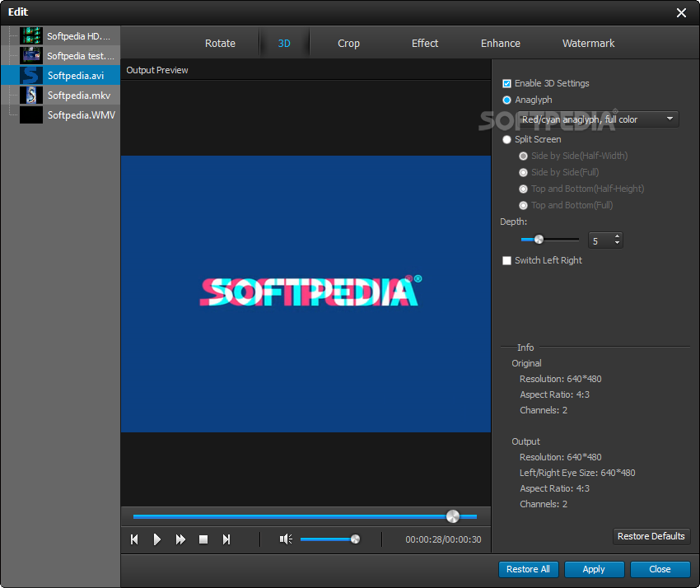
Task: Click the Depth slider handle
Action: [539, 240]
